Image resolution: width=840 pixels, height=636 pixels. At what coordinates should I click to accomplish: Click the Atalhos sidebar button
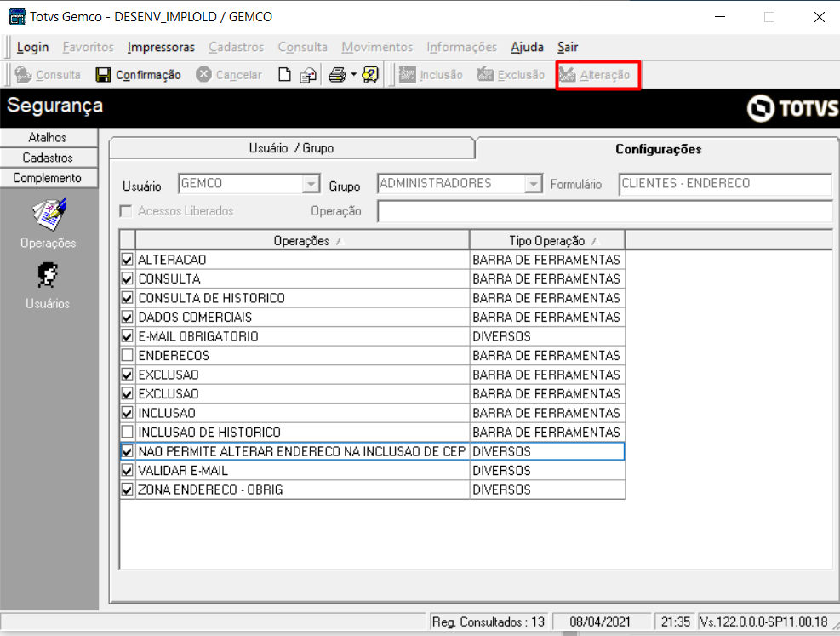tap(49, 137)
